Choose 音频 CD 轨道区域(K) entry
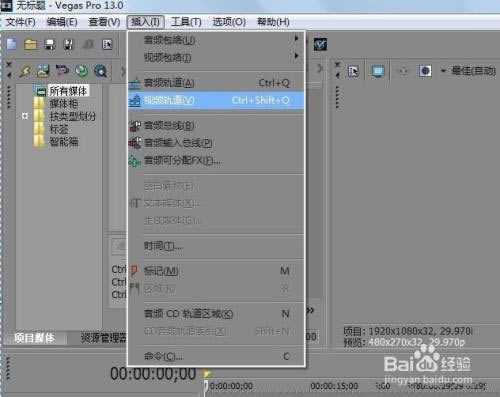 pyautogui.click(x=216, y=314)
